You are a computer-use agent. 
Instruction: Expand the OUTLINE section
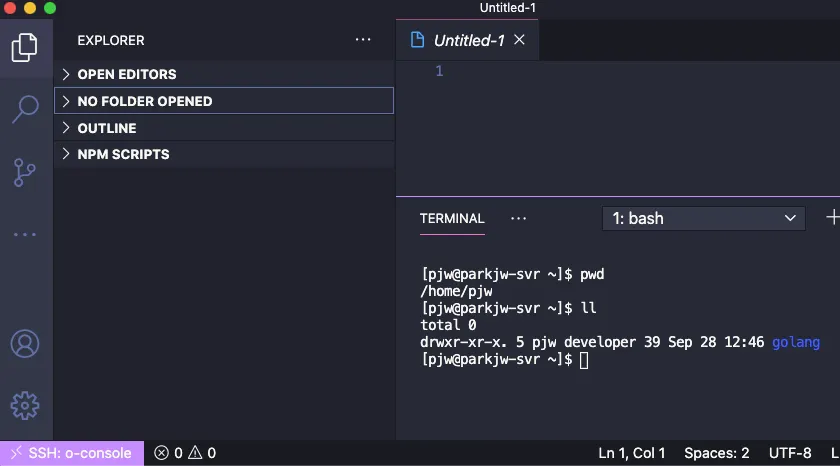(106, 128)
